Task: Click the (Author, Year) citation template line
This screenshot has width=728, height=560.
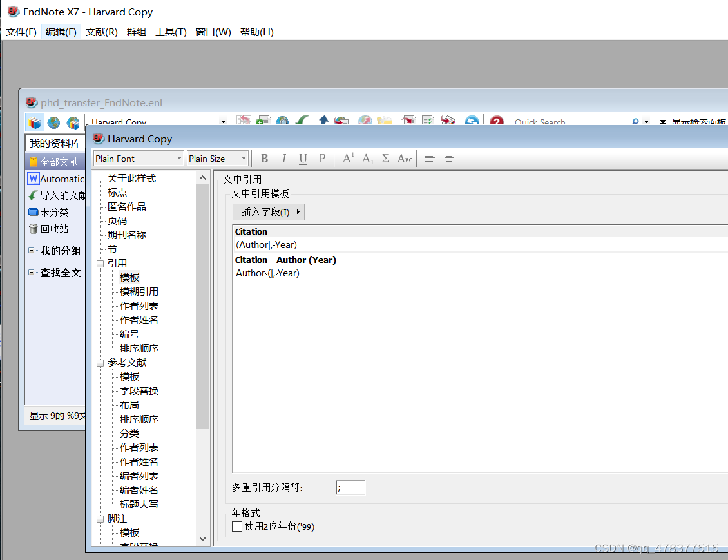Action: 267,245
